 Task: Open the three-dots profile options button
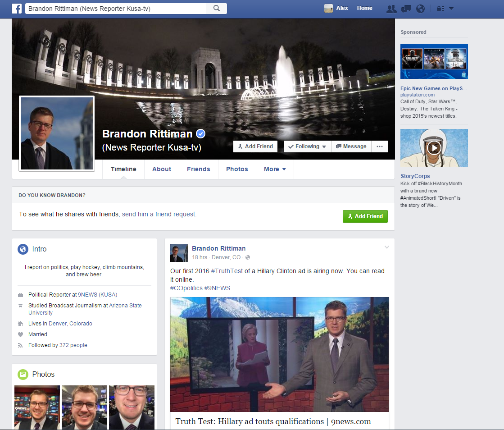[380, 146]
